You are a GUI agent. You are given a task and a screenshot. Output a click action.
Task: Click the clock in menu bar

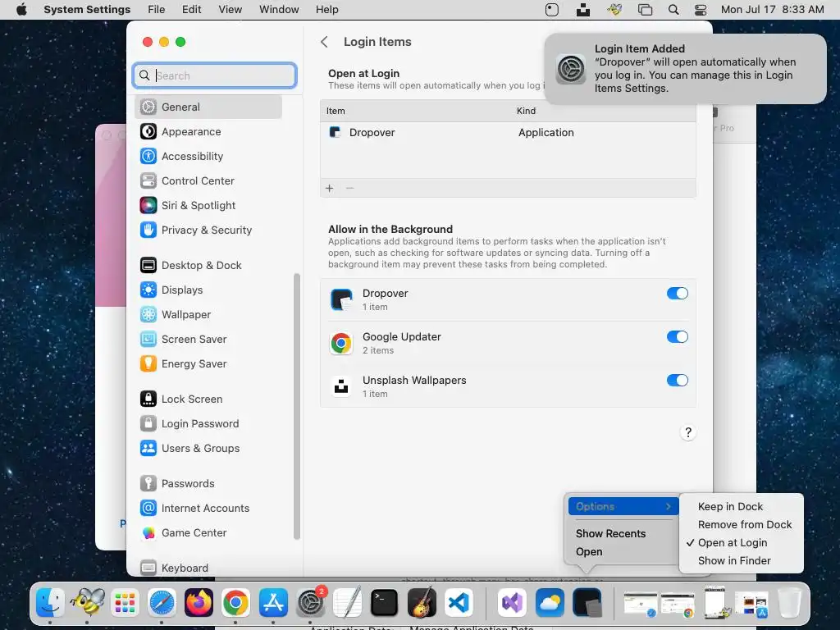click(x=772, y=10)
